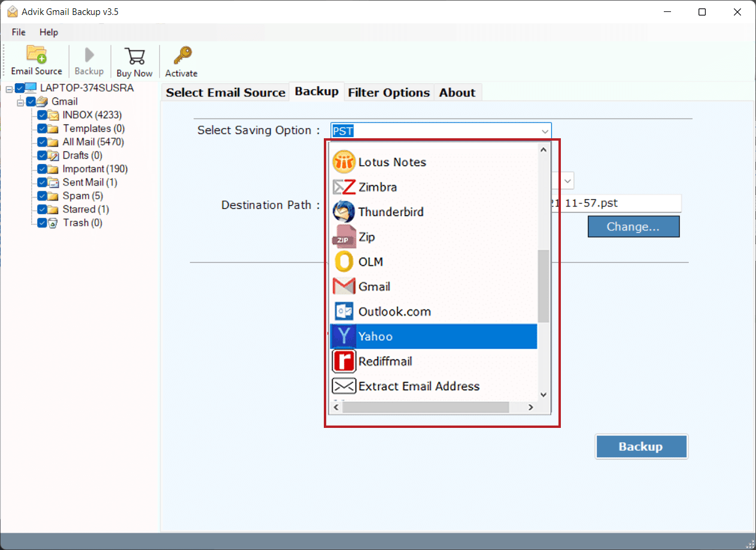Click the Advik app icon in title bar
The width and height of the screenshot is (756, 550).
point(11,11)
